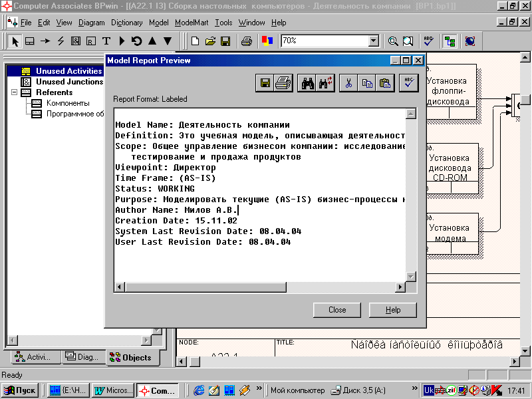
Task: Select the Arrow tool
Action: click(x=45, y=41)
